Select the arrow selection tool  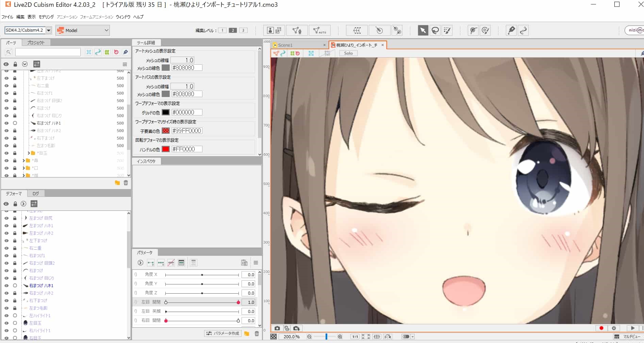click(x=423, y=30)
